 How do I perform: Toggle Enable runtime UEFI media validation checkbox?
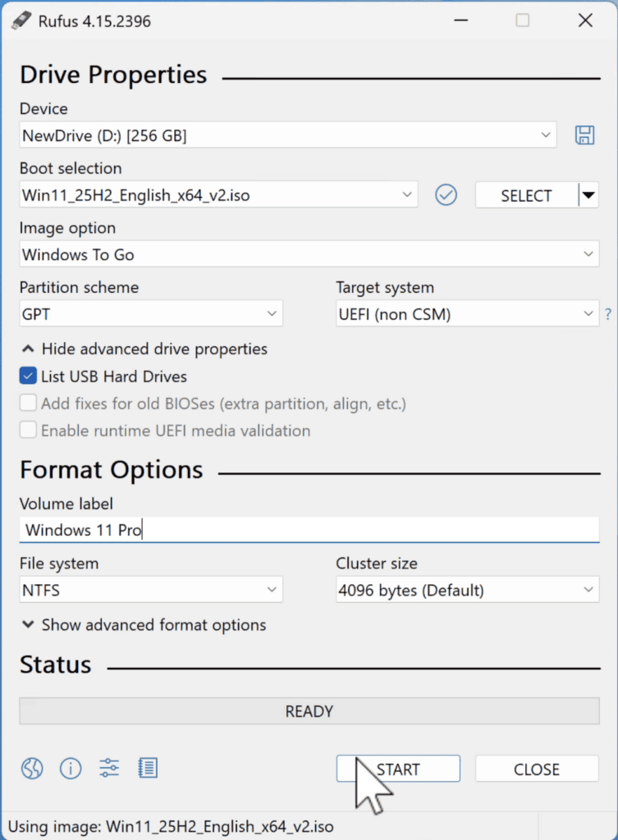click(x=28, y=430)
